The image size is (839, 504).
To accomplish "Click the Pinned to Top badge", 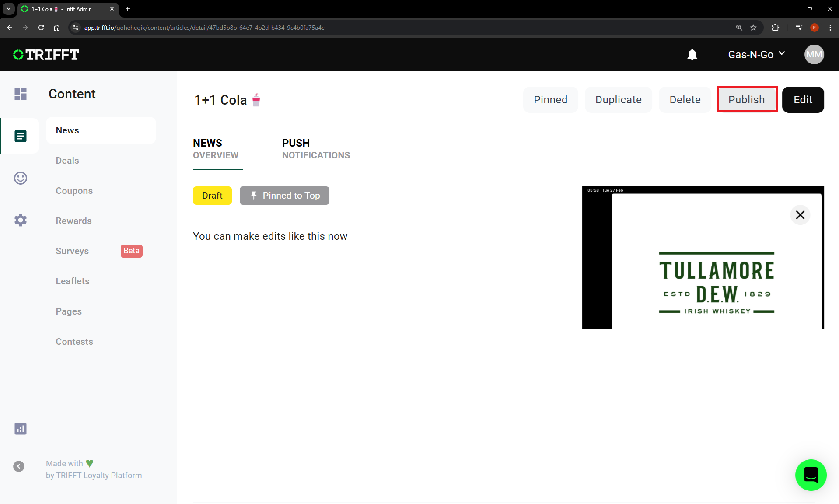I will tap(284, 196).
